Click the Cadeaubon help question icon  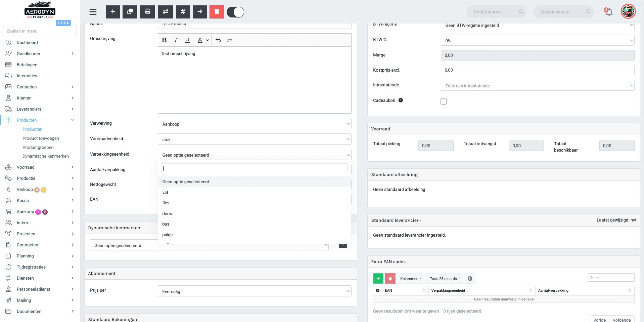(x=401, y=100)
